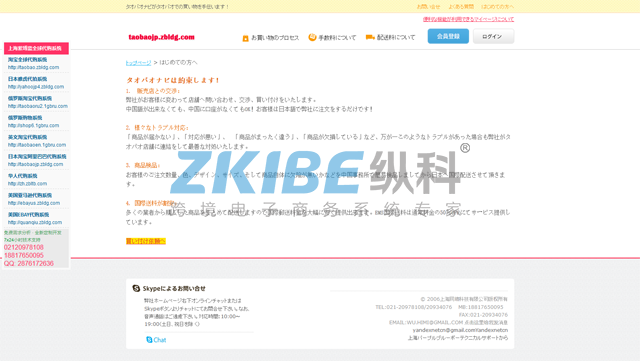Open the 配送料について menu link
The height and width of the screenshot is (361, 640).
396,38
